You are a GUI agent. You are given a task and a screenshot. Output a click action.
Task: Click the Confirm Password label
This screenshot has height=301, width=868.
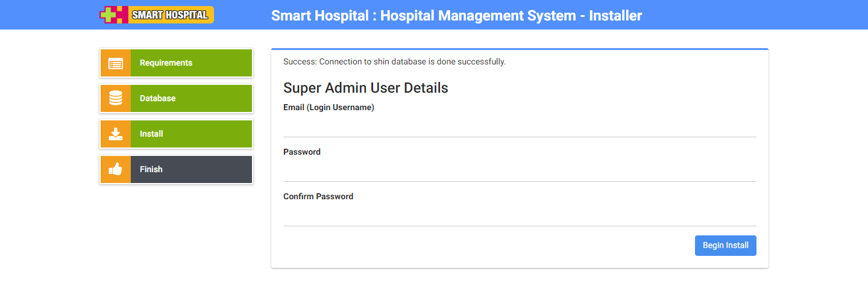(318, 197)
